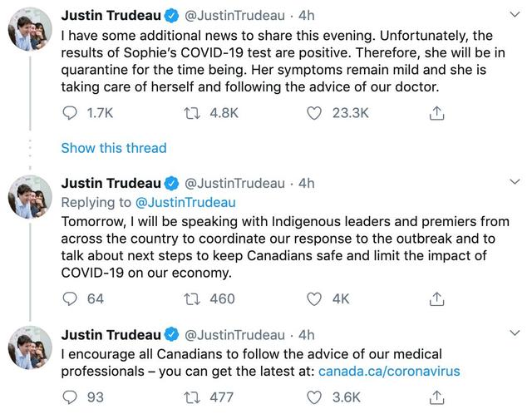The width and height of the screenshot is (532, 414).
Task: Retweet the tweet with 4.8K retweets
Action: pyautogui.click(x=190, y=112)
